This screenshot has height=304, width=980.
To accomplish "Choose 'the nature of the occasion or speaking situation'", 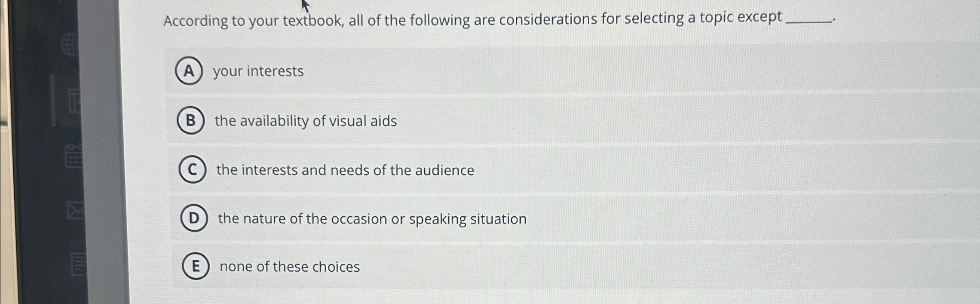I will (373, 219).
